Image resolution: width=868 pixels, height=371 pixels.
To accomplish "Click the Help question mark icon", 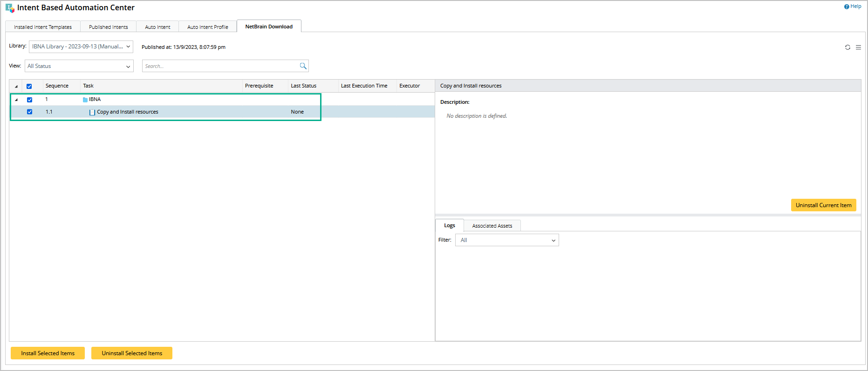I will pos(847,7).
